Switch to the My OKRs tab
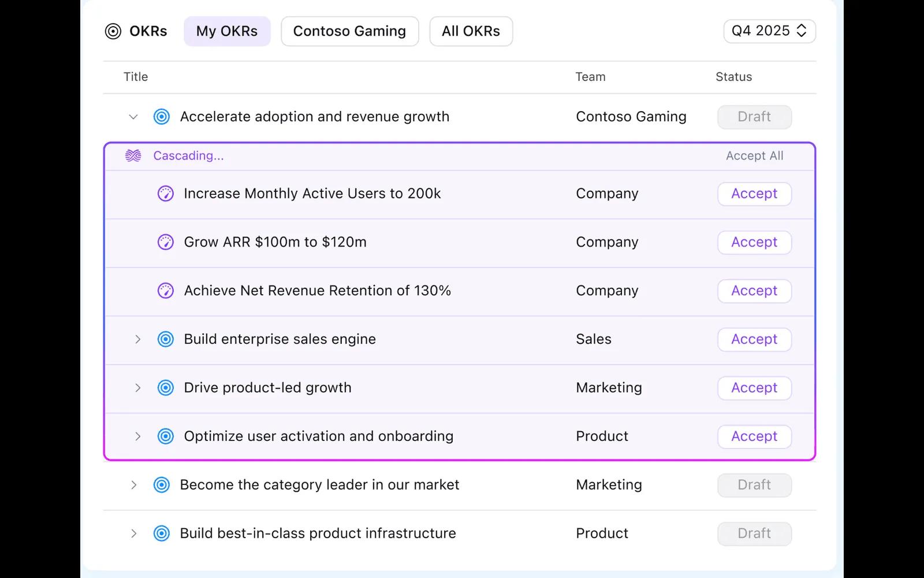 point(227,31)
